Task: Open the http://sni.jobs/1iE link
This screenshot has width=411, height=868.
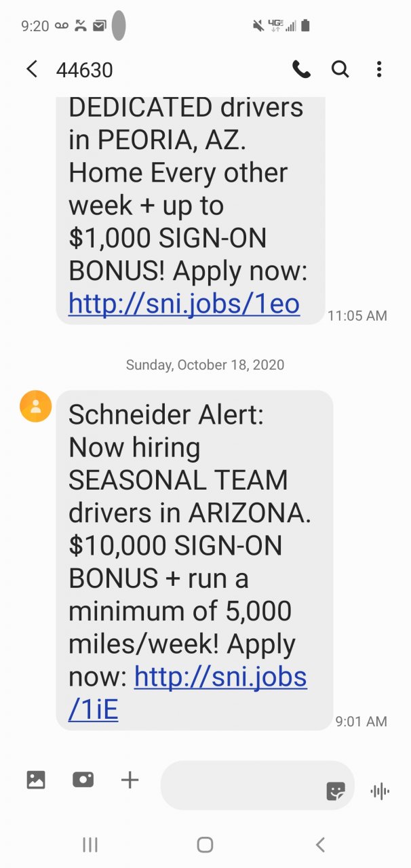Action: pyautogui.click(x=188, y=693)
